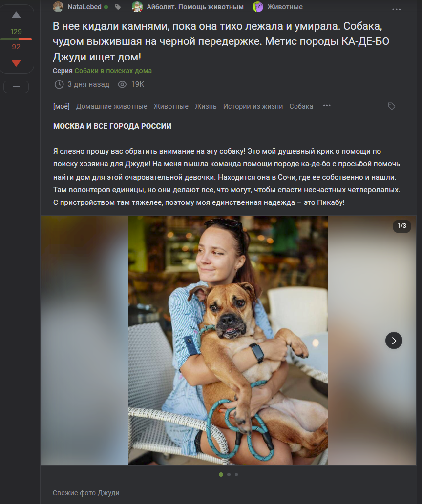Viewport: 422px width, 504px height.
Task: Jump to the third gallery slide dot
Action: [236, 474]
